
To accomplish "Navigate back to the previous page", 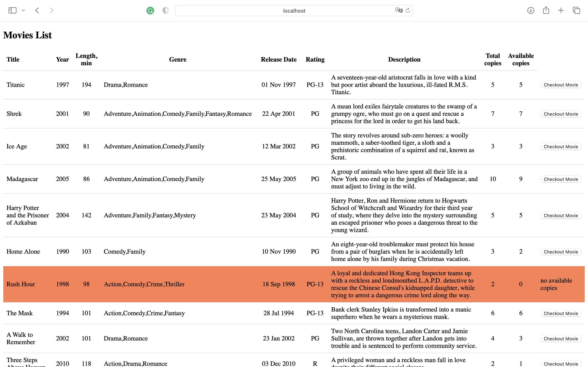I will (x=37, y=10).
